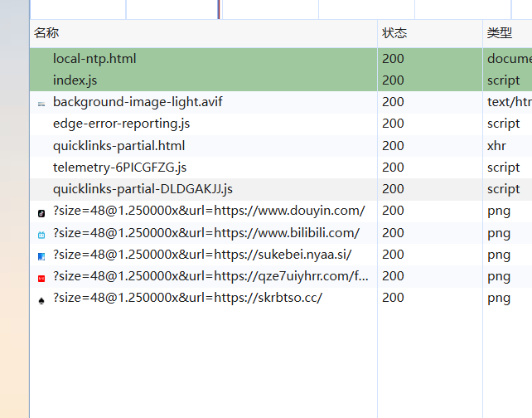
Task: Select the quicklinks-partial.html request
Action: coord(118,146)
